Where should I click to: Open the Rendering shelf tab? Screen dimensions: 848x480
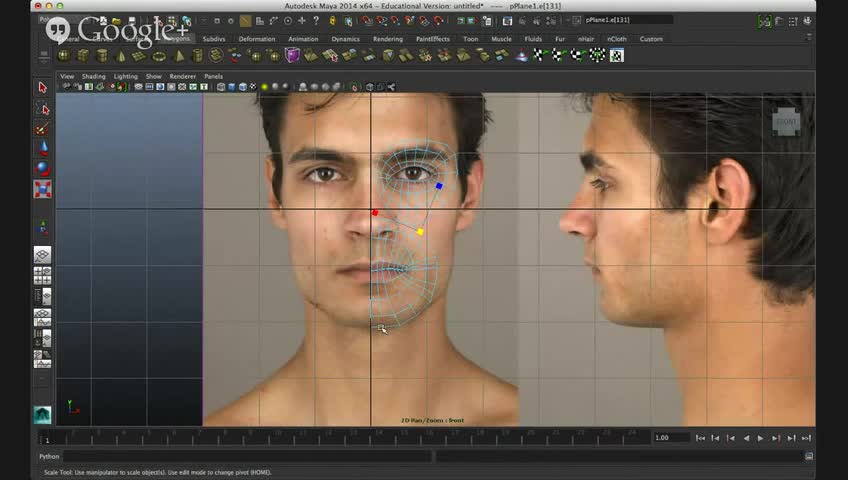coord(387,39)
